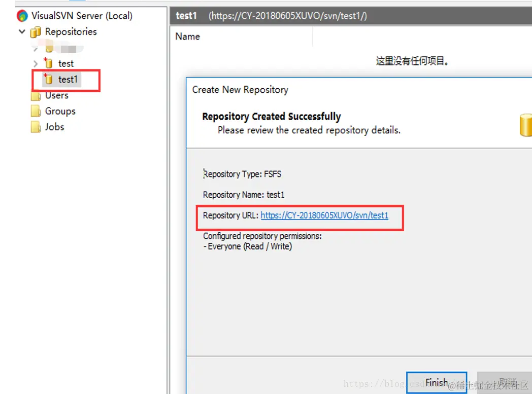The height and width of the screenshot is (394, 532).
Task: Select the test1 repository label
Action: 68,79
